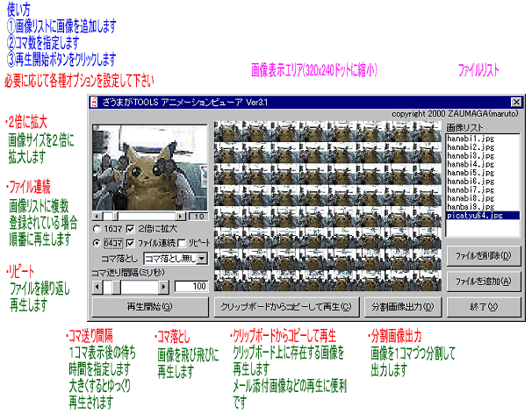Close the アニメーションビューア window
The width and height of the screenshot is (532, 414).
(516, 102)
